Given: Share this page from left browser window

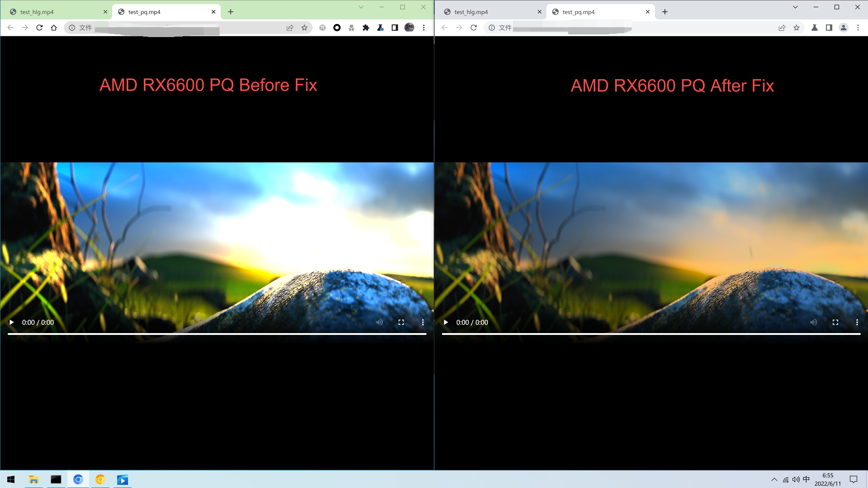Looking at the screenshot, I should coord(290,28).
